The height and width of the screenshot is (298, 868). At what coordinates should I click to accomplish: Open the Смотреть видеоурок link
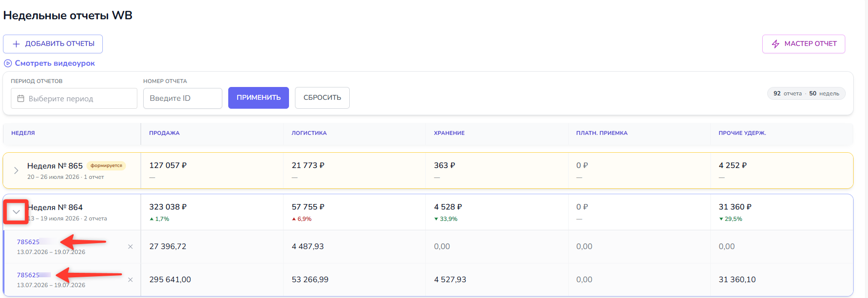(x=55, y=63)
